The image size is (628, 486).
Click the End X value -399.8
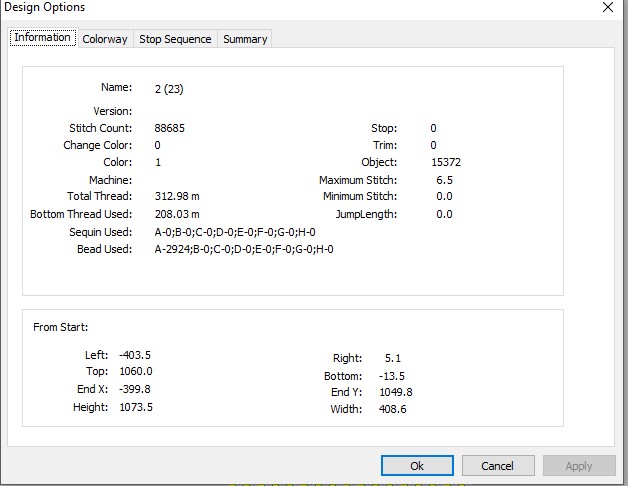(135, 389)
